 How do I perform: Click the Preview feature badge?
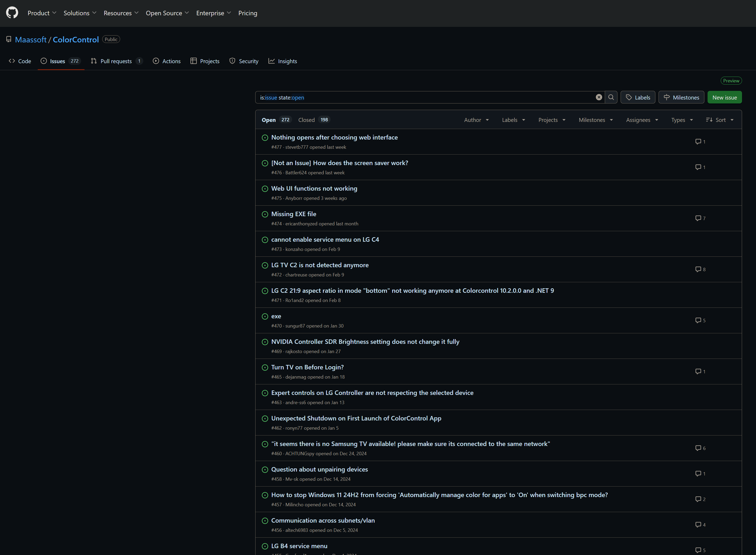point(731,81)
